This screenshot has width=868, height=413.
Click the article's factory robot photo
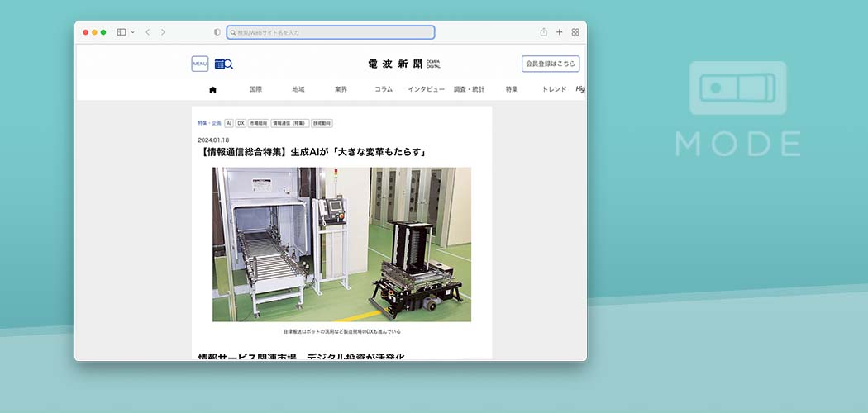(341, 244)
